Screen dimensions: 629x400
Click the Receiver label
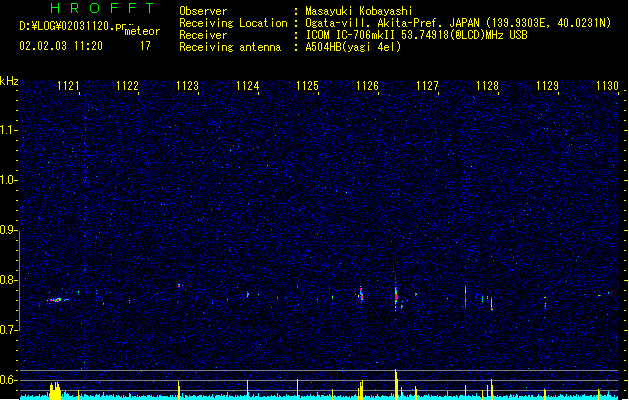(203, 35)
